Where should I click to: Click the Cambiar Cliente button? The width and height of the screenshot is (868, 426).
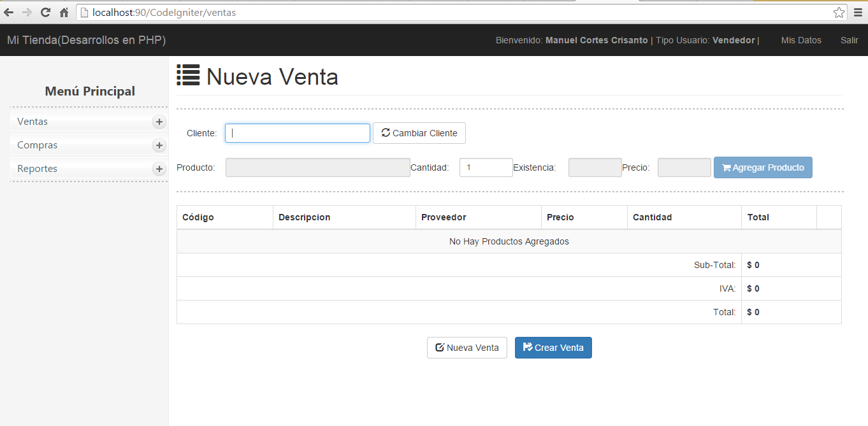coord(419,133)
